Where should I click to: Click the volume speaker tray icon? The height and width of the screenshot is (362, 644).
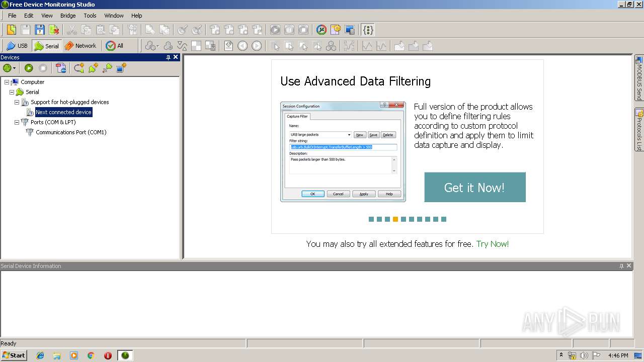pyautogui.click(x=584, y=355)
